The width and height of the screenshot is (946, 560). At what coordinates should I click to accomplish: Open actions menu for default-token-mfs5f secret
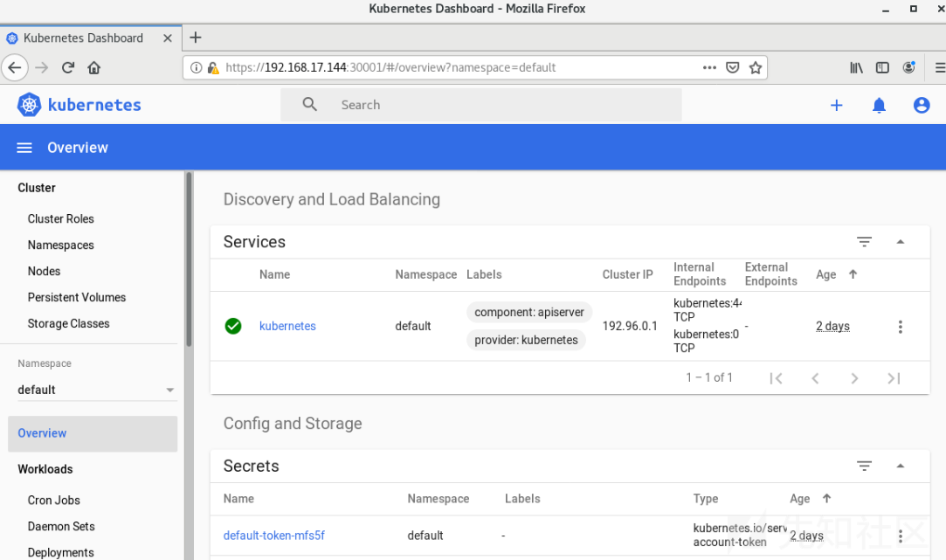click(901, 536)
